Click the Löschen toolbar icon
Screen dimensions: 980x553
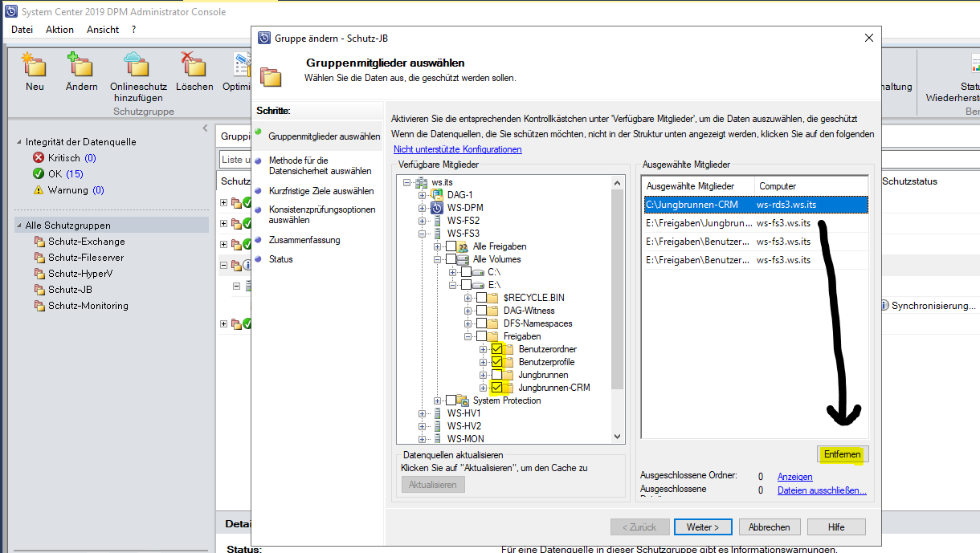tap(194, 64)
